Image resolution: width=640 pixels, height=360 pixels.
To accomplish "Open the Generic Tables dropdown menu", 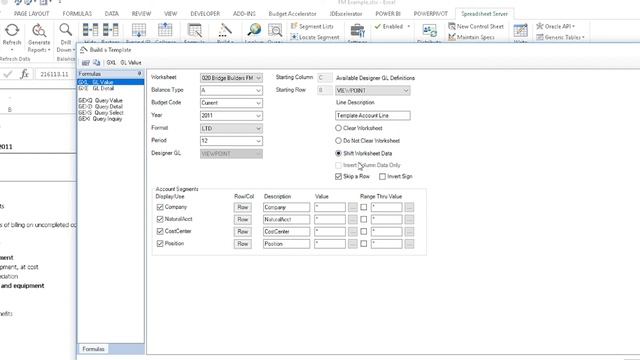I will 560,37.
